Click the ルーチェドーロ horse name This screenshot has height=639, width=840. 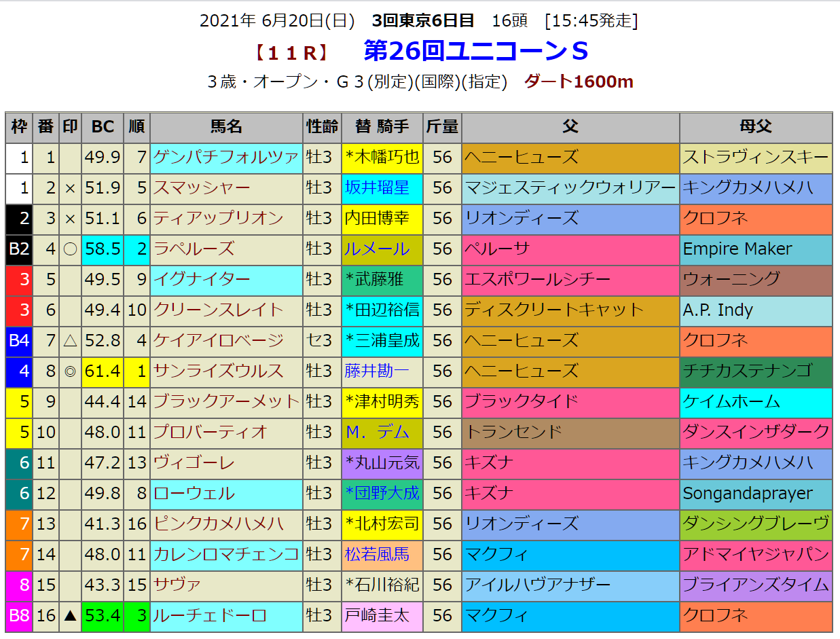click(210, 616)
